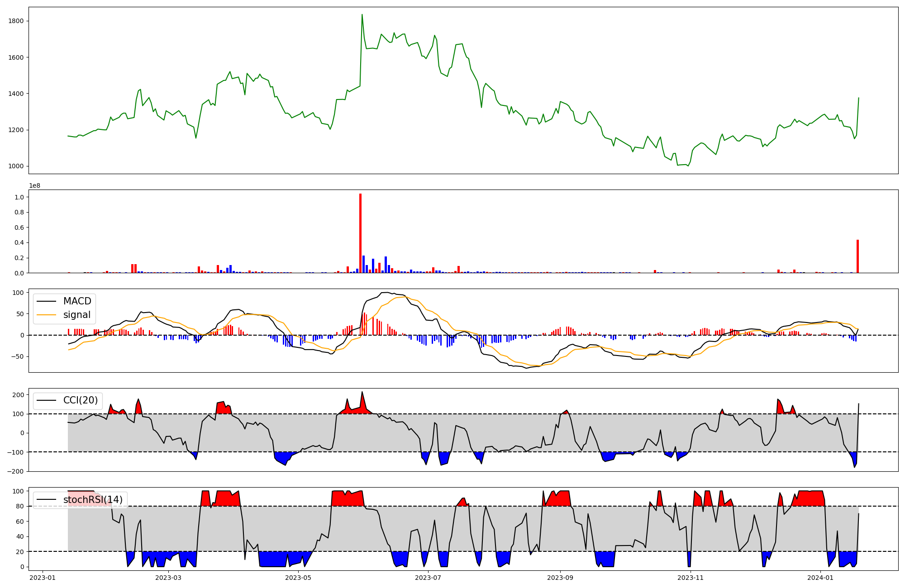Select the 2023-05 date tick label
Viewport: 905px width, 588px height.
(x=298, y=578)
